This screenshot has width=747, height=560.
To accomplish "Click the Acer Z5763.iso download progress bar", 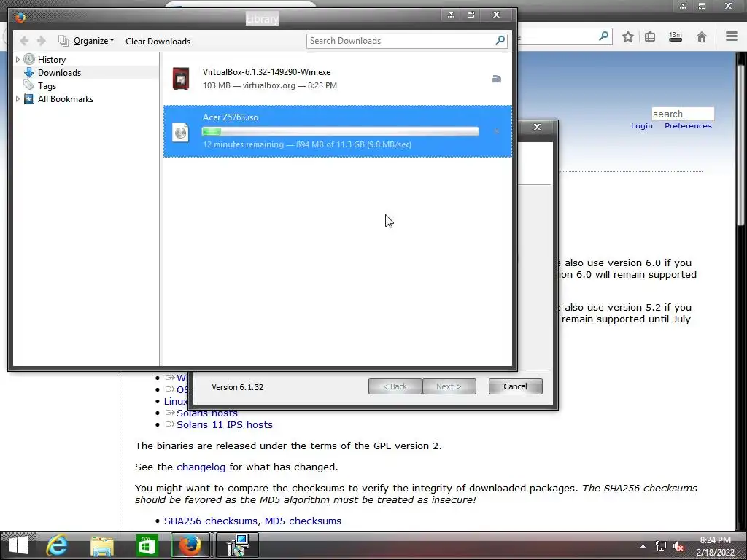I will (x=340, y=131).
